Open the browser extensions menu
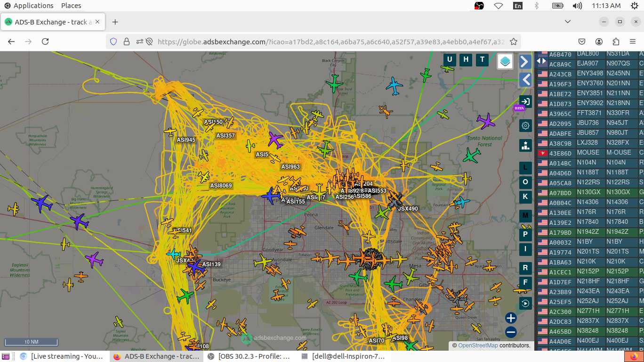The image size is (644, 362). tap(616, 41)
